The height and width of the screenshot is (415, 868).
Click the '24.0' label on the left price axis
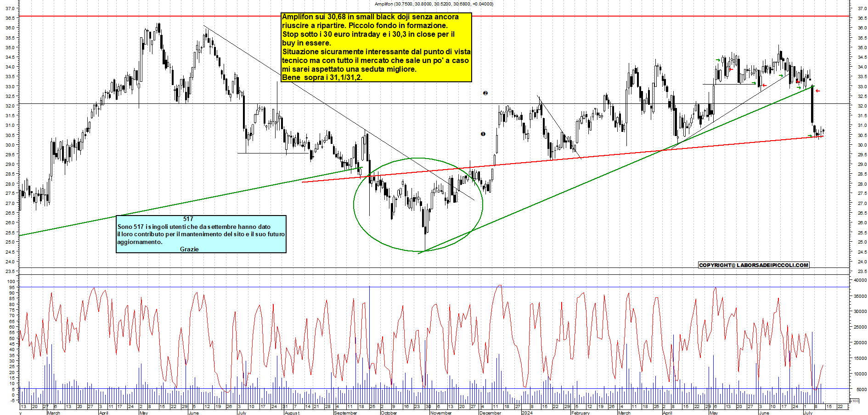10,262
